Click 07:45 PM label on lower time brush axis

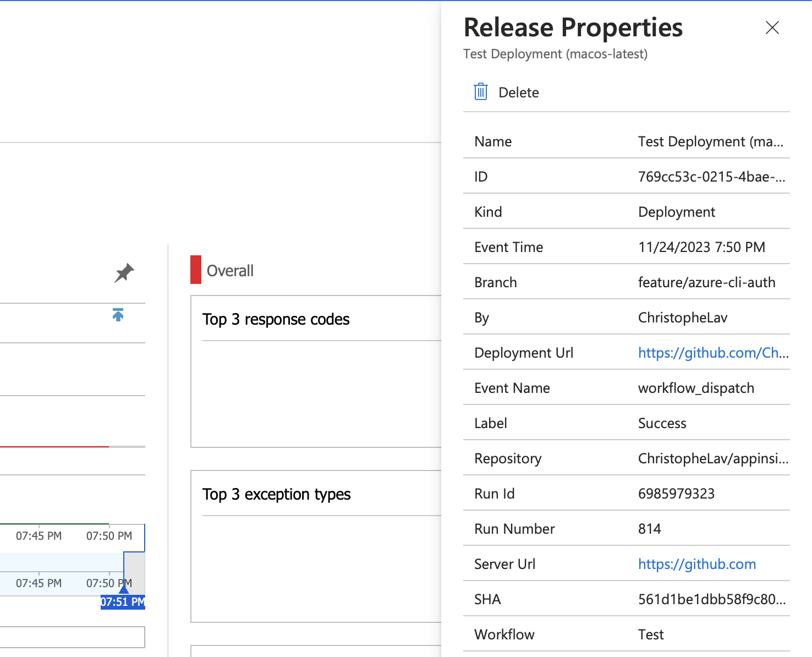point(39,583)
